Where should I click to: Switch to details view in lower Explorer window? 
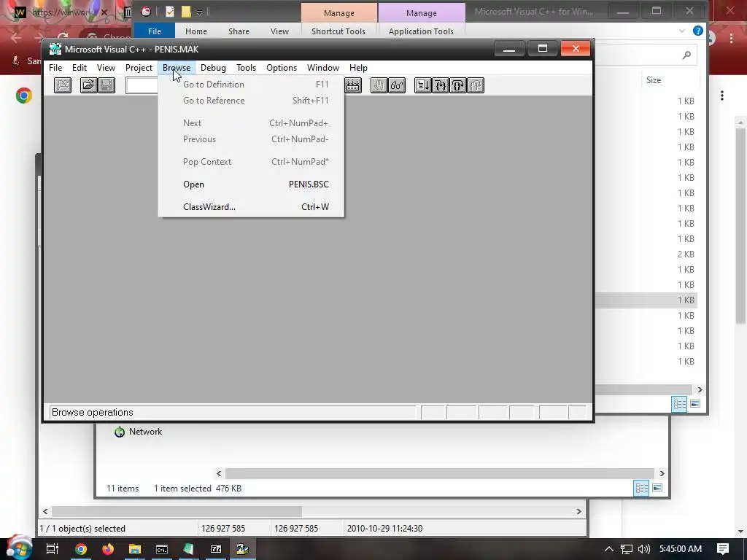(641, 488)
